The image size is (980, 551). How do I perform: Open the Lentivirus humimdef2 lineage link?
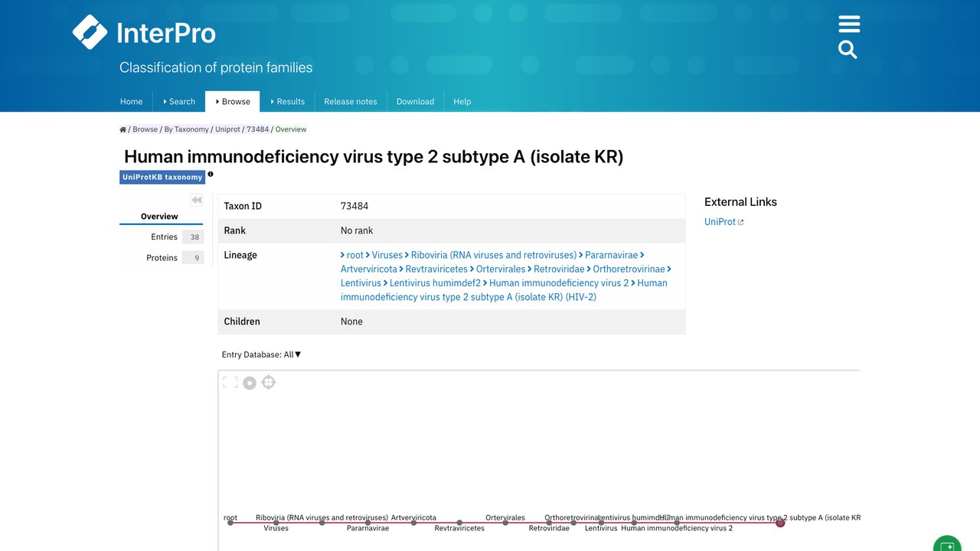pyautogui.click(x=435, y=282)
